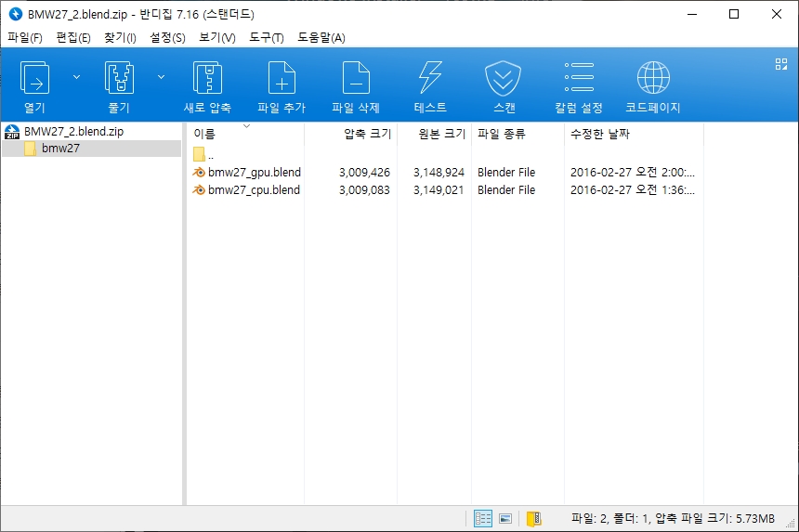799x532 pixels.
Task: Switch to image preview view icon in status bar
Action: [505, 518]
